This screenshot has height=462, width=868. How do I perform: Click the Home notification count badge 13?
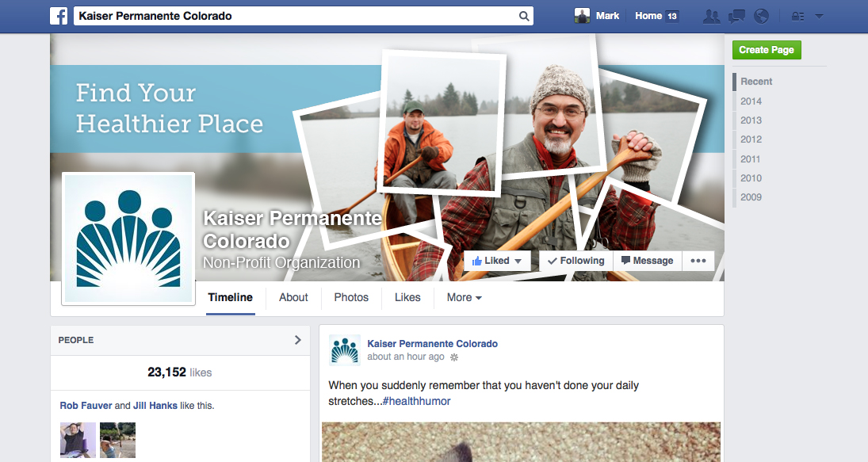671,16
